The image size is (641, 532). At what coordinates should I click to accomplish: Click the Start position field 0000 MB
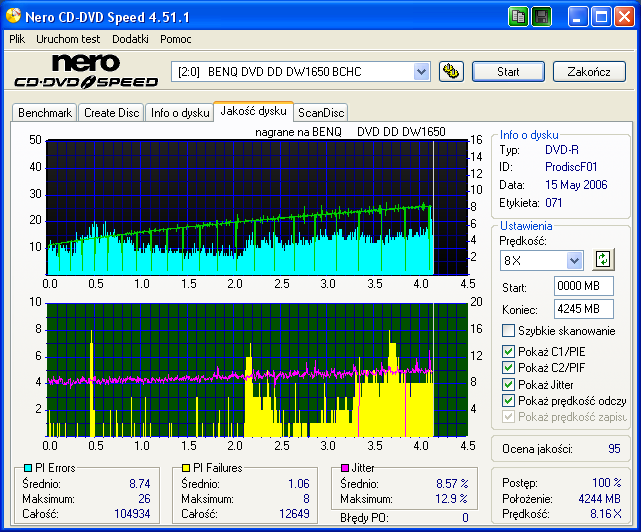pyautogui.click(x=584, y=286)
